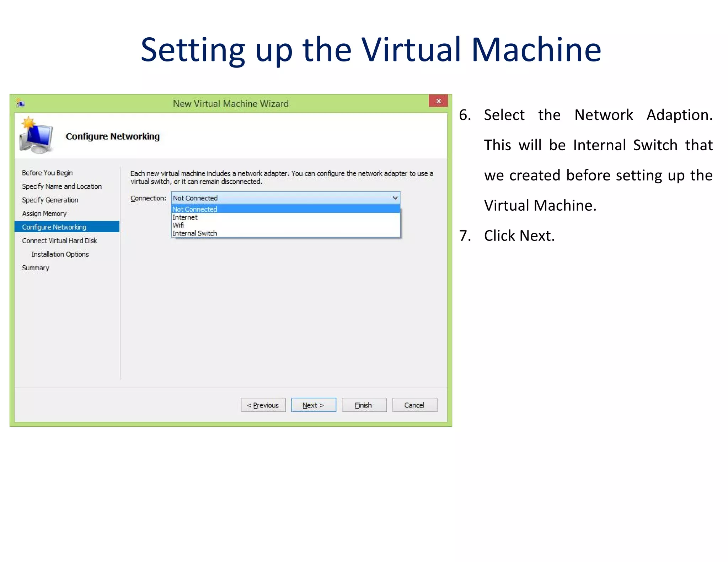
Task: Select 'Internal Switch' from the list
Action: click(x=285, y=233)
